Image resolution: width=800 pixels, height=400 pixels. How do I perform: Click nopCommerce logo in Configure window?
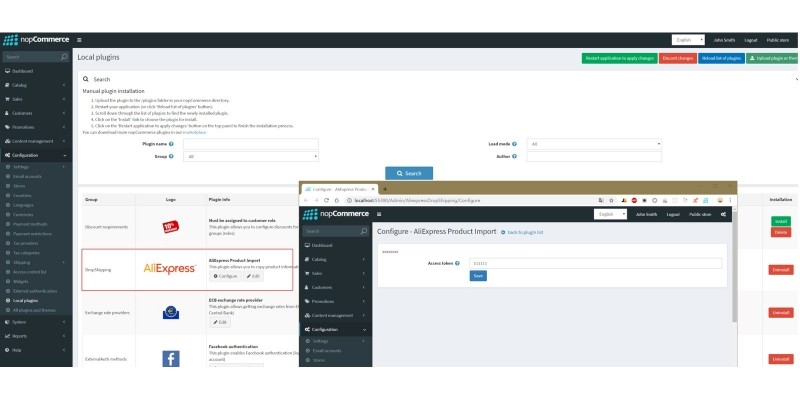tap(336, 214)
